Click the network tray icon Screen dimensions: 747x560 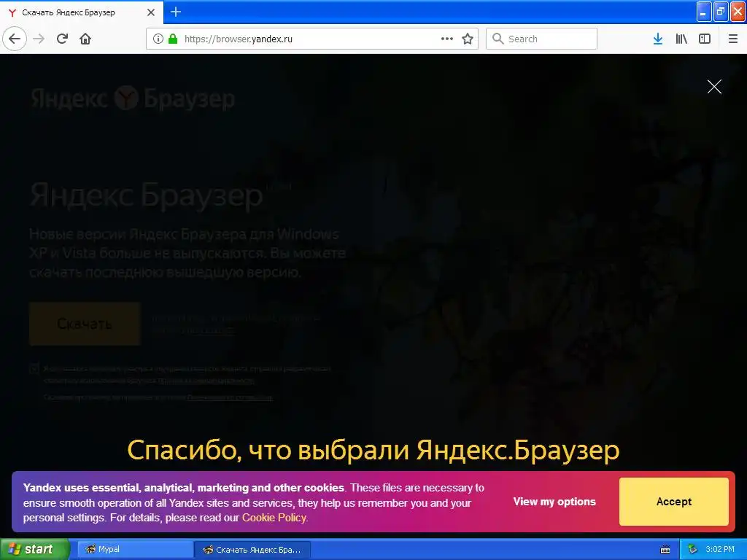point(692,550)
